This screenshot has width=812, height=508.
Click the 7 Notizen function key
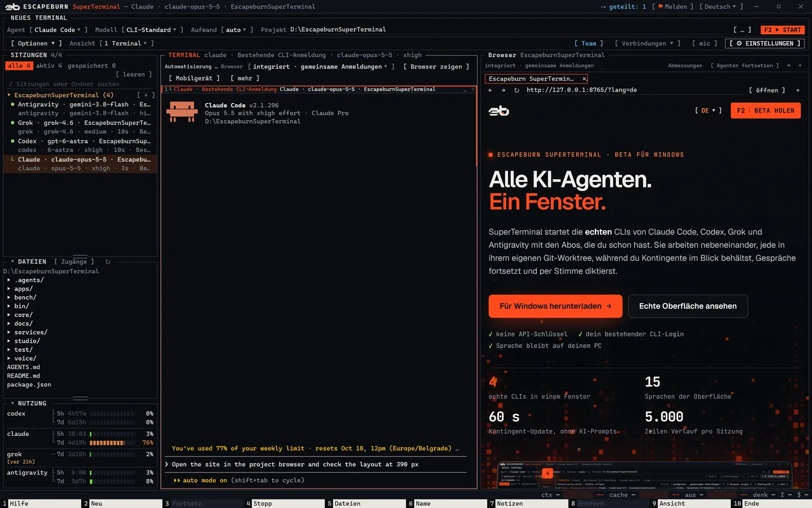pyautogui.click(x=528, y=503)
